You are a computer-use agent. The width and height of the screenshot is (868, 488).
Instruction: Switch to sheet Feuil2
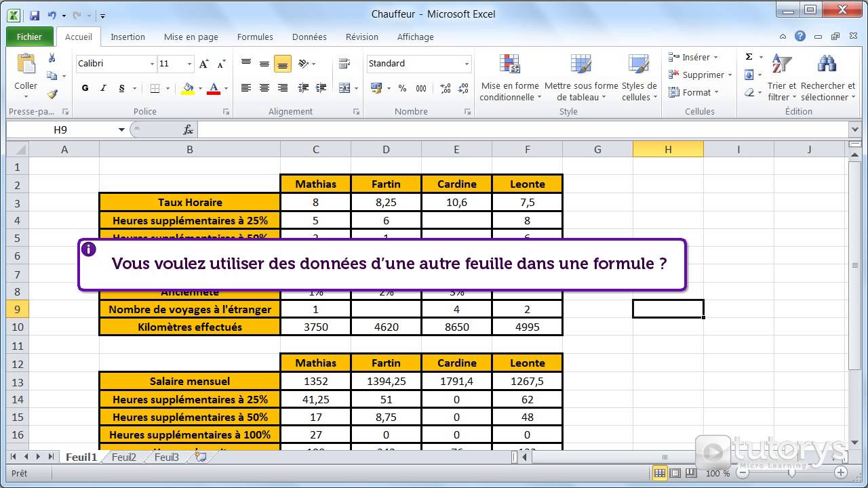(124, 457)
